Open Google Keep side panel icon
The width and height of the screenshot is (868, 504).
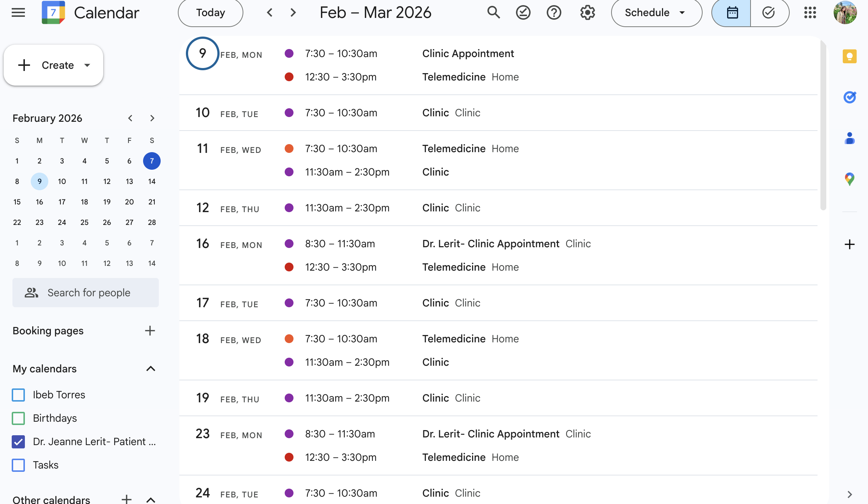coord(849,56)
